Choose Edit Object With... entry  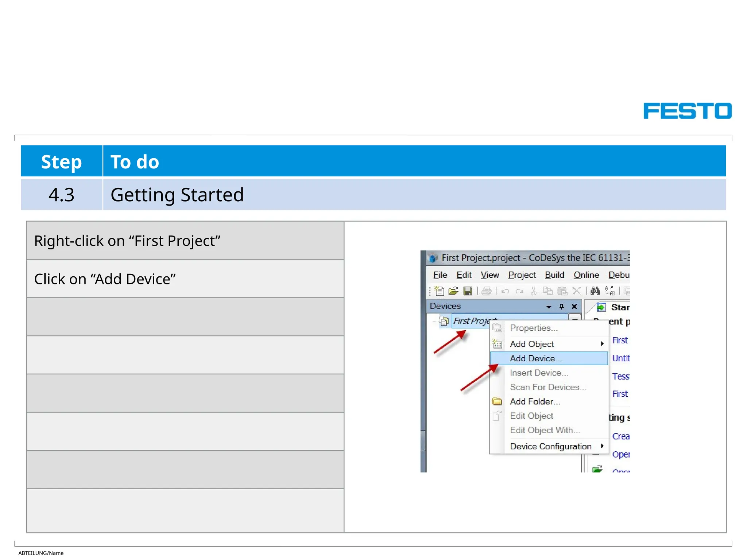point(549,430)
